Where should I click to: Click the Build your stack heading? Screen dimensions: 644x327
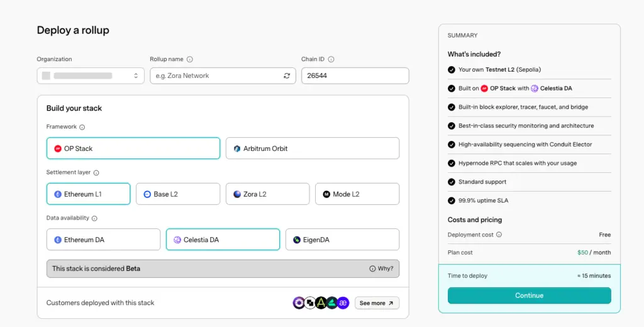(x=74, y=108)
